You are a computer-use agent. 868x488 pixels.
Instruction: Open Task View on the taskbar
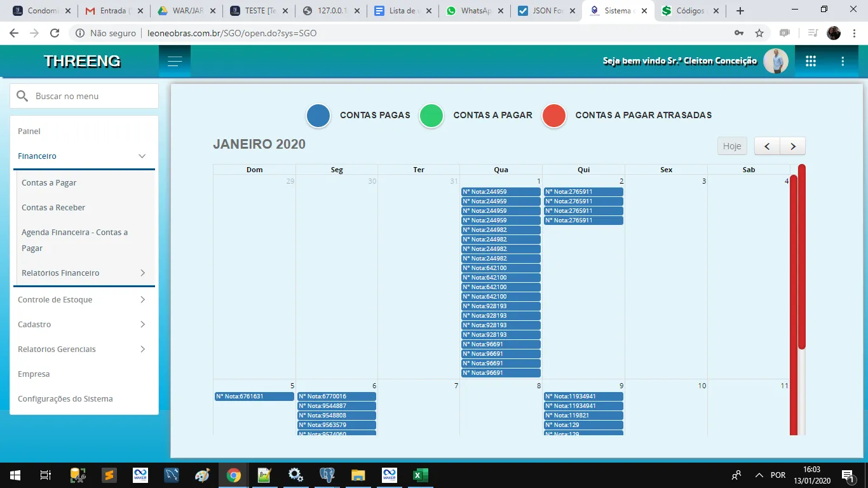click(45, 475)
